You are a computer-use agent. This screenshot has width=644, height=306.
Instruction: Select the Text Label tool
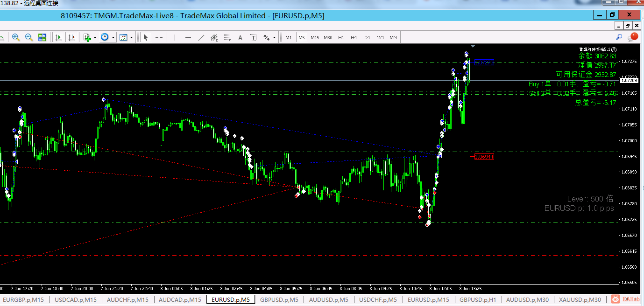(254, 37)
